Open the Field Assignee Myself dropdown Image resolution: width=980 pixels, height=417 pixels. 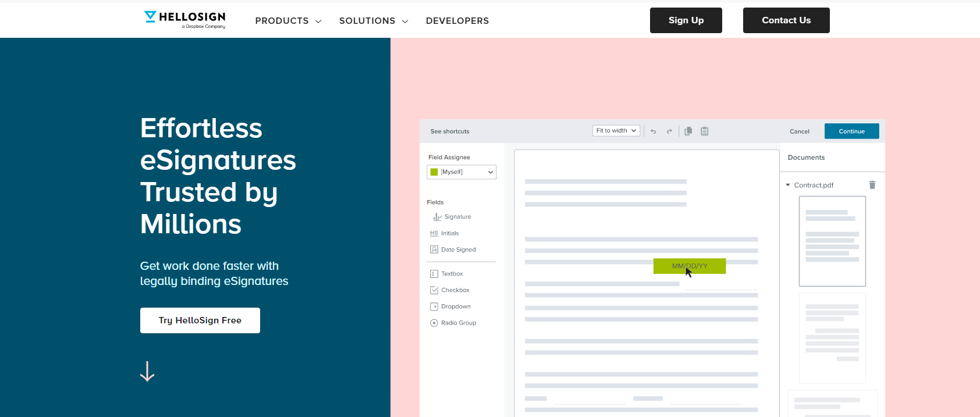point(461,172)
